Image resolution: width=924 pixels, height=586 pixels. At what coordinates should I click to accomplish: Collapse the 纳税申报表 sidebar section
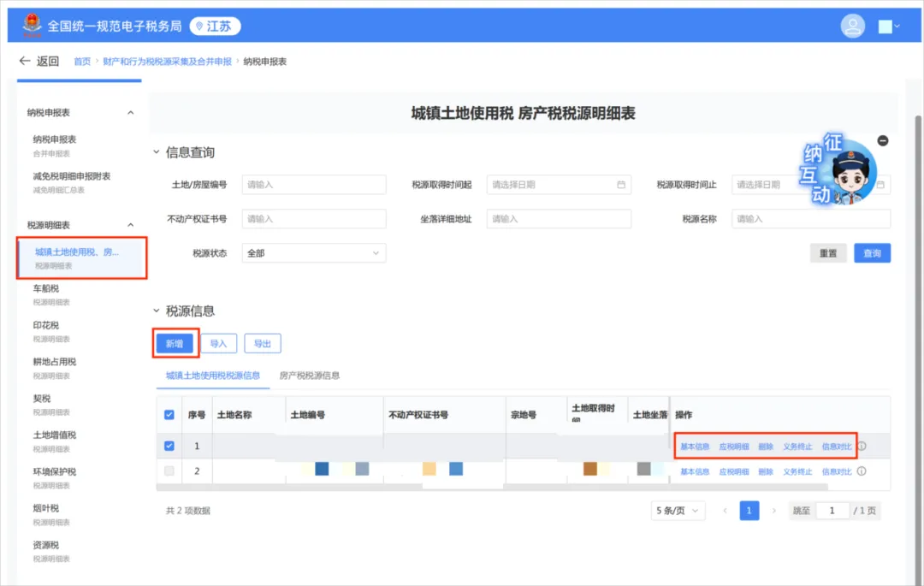(129, 112)
